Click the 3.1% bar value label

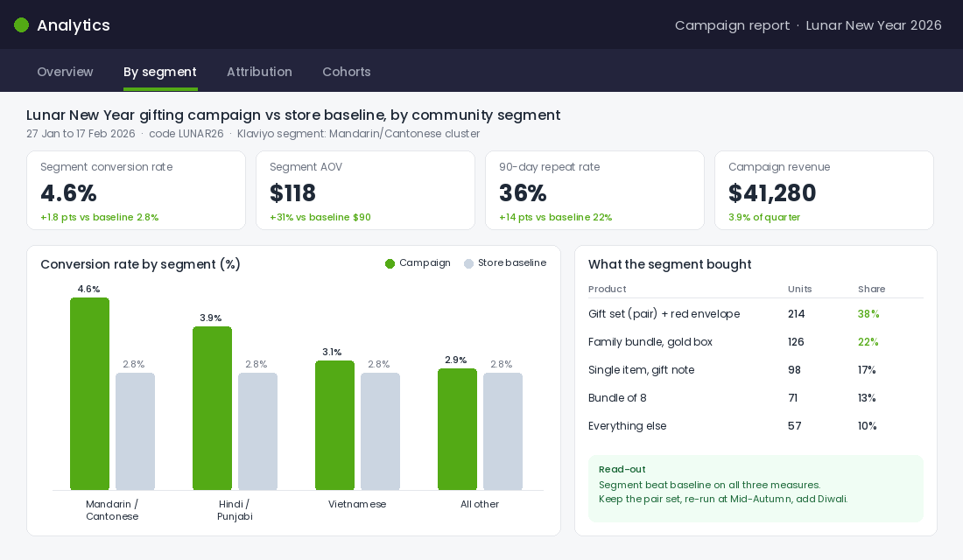coord(333,352)
